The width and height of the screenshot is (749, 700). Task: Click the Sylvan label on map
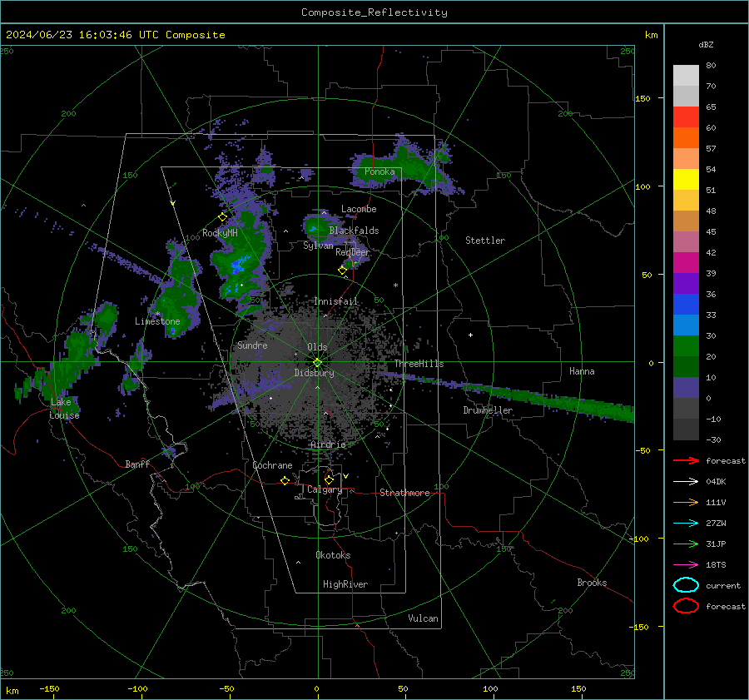click(318, 246)
